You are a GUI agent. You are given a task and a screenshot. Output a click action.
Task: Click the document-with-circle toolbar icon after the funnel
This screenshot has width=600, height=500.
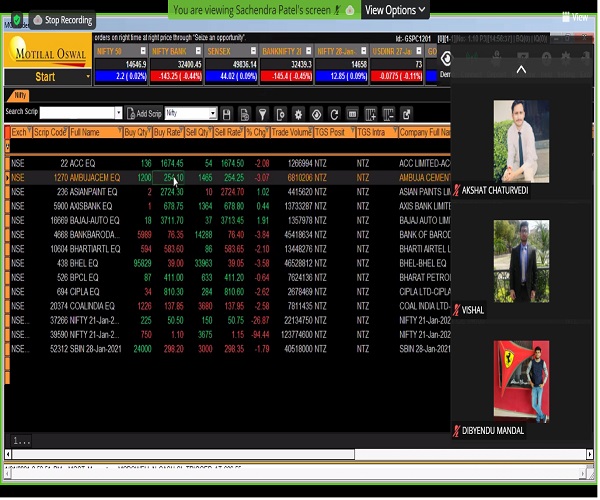coord(280,114)
